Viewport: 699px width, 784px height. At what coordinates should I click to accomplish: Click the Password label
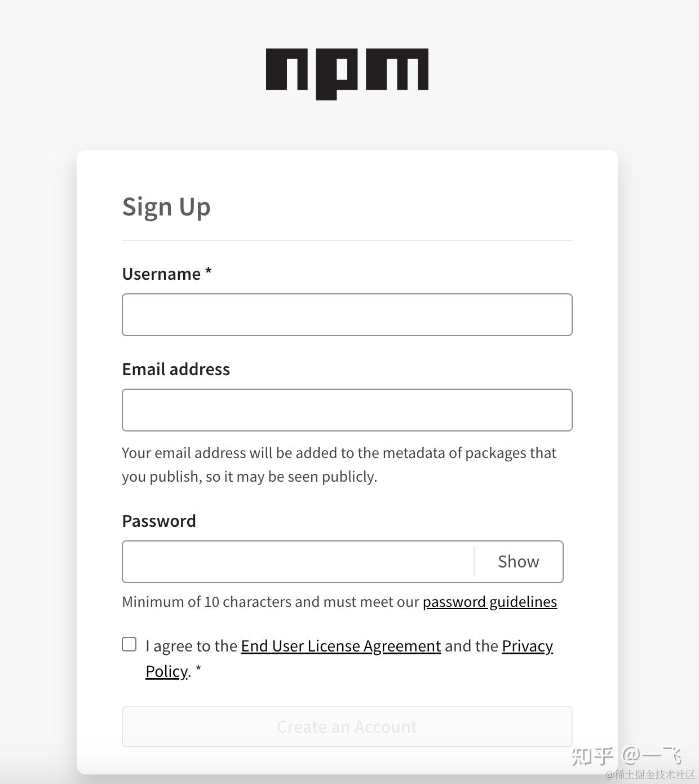coord(159,521)
